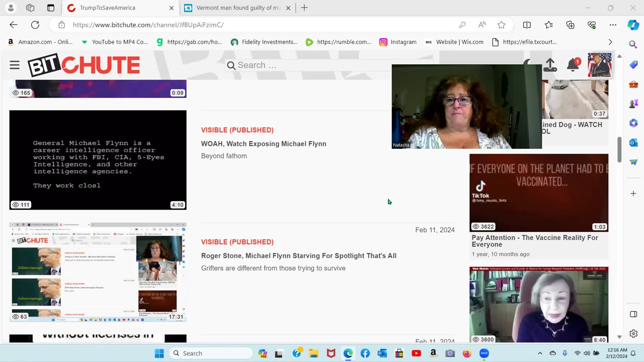This screenshot has width=644, height=362.
Task: Open sidebar Search tool
Action: tap(633, 45)
